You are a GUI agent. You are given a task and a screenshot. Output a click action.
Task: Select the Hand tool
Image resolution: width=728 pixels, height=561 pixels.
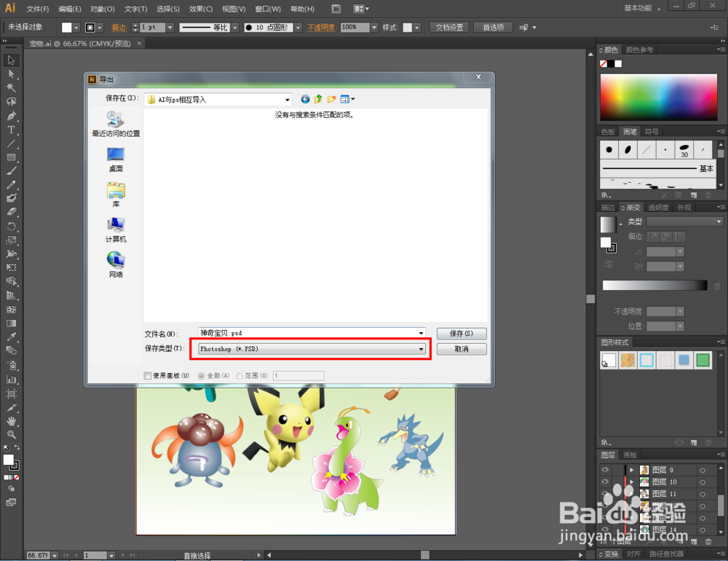(11, 421)
